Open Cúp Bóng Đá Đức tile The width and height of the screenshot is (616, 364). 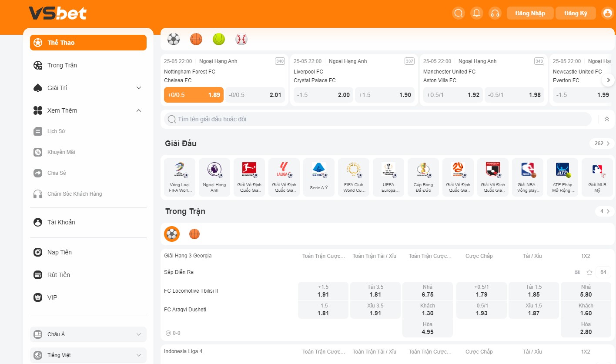[x=423, y=177]
